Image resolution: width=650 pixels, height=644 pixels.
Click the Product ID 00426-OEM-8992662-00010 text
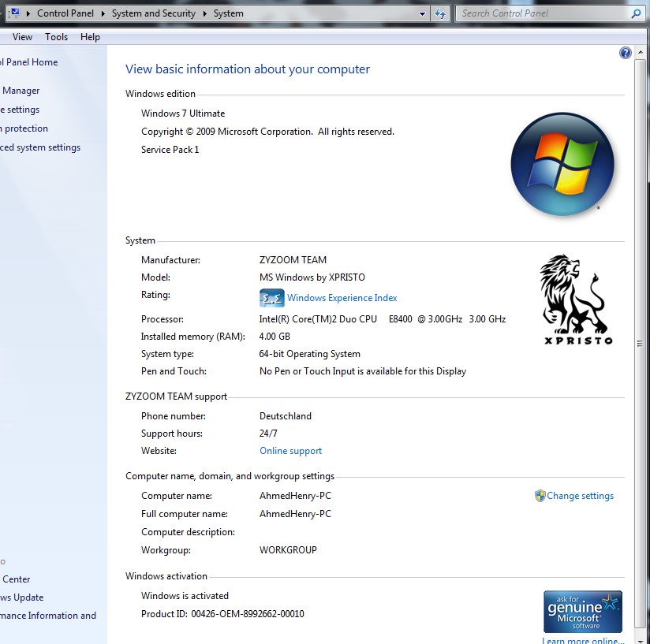[222, 614]
